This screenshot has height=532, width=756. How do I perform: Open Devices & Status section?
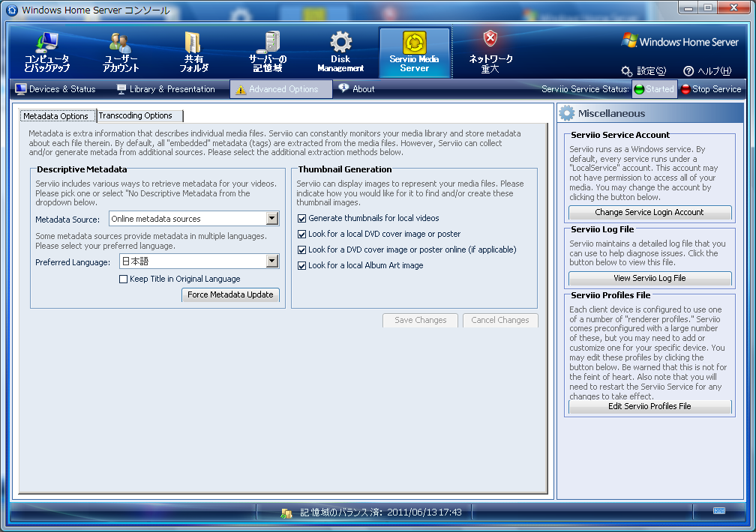(x=55, y=89)
